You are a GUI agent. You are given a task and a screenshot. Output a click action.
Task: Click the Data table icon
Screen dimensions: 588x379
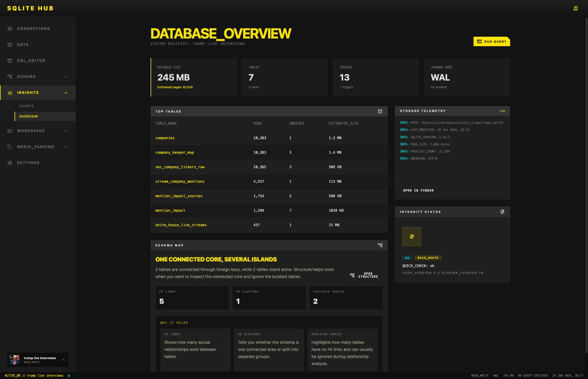[10, 45]
